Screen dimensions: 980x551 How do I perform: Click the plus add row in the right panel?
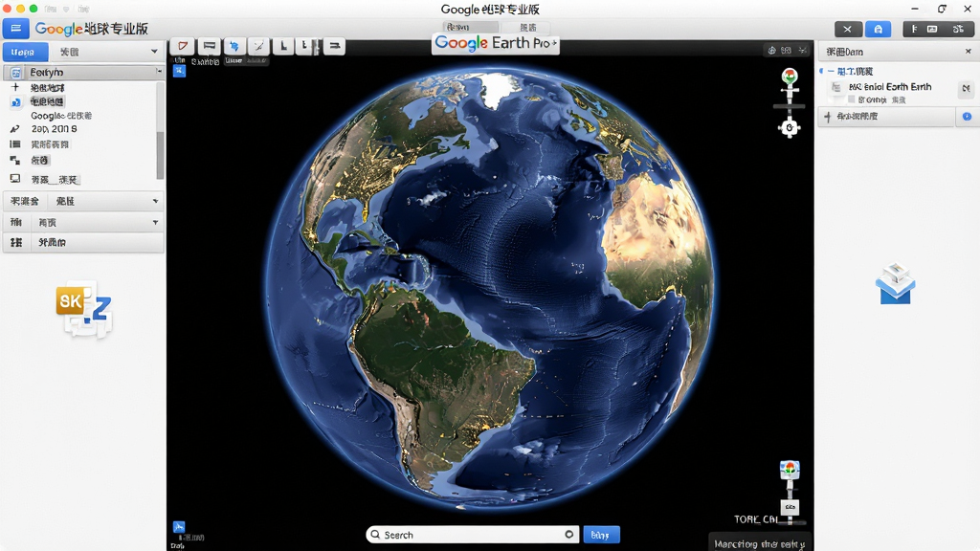pyautogui.click(x=886, y=117)
